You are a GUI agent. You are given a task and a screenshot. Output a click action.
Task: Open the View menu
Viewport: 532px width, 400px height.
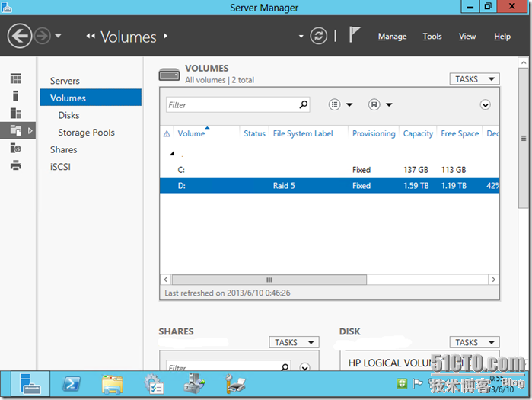tap(467, 37)
